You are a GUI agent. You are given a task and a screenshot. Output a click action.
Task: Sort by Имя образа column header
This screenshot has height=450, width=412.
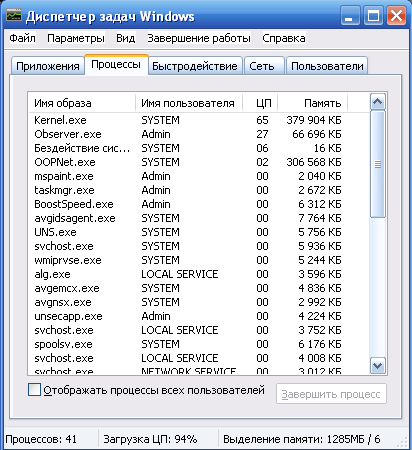(82, 103)
